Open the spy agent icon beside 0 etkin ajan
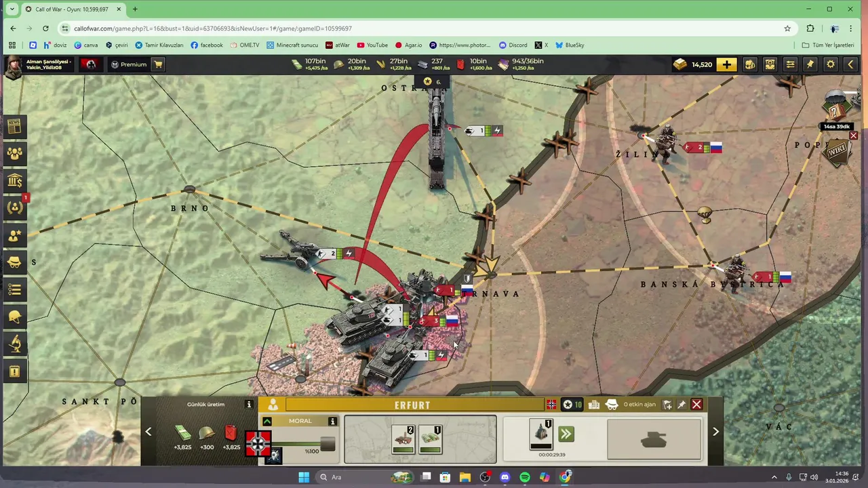868x488 pixels. (612, 405)
